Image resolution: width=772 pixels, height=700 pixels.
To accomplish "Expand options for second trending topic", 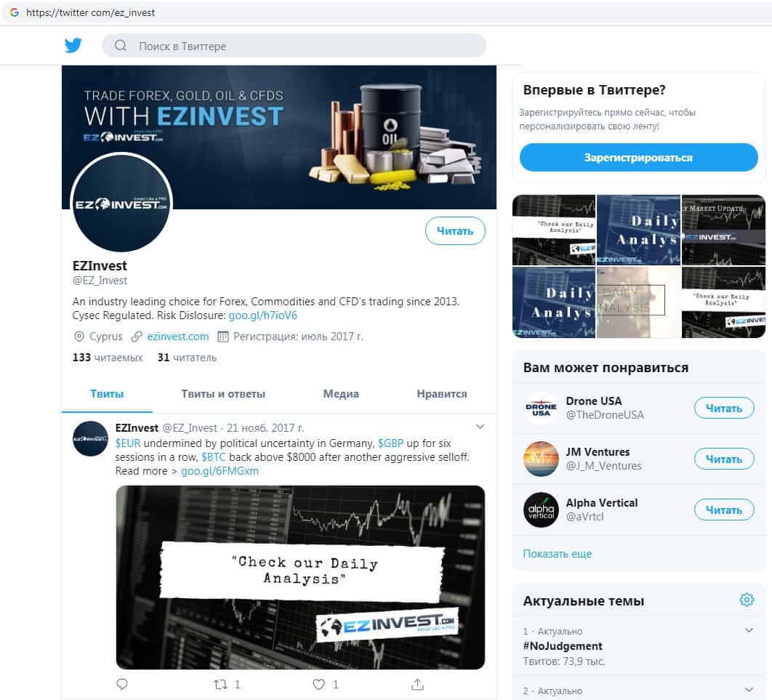I will pos(749,690).
